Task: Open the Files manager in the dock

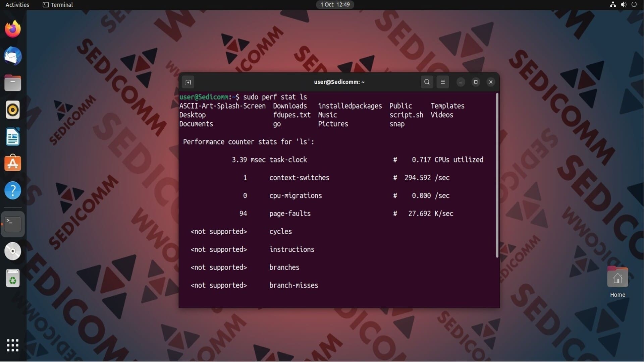Action: click(13, 83)
